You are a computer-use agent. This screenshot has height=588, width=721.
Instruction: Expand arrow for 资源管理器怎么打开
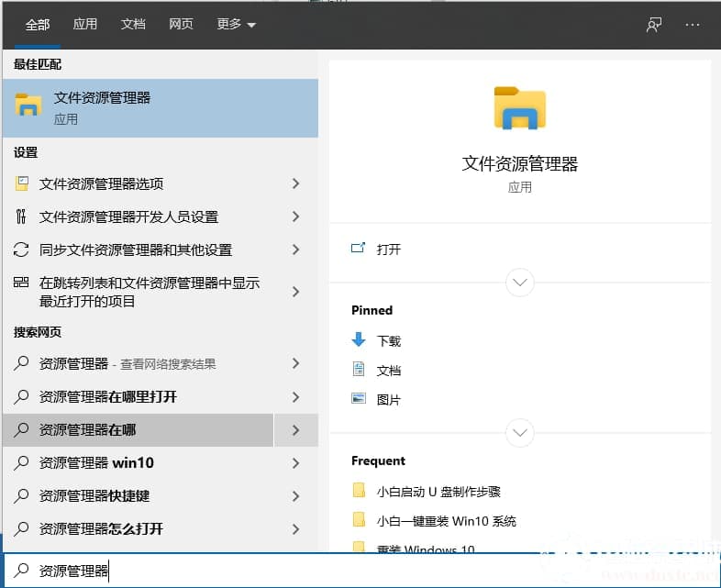click(295, 529)
